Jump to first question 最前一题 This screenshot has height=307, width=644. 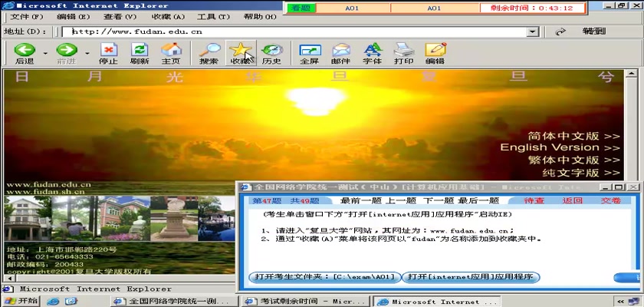point(361,200)
